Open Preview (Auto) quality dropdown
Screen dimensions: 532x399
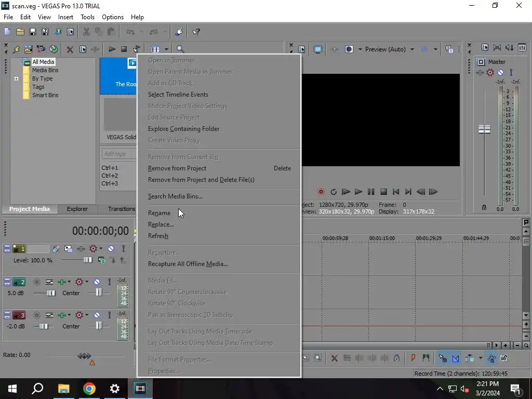[x=412, y=49]
